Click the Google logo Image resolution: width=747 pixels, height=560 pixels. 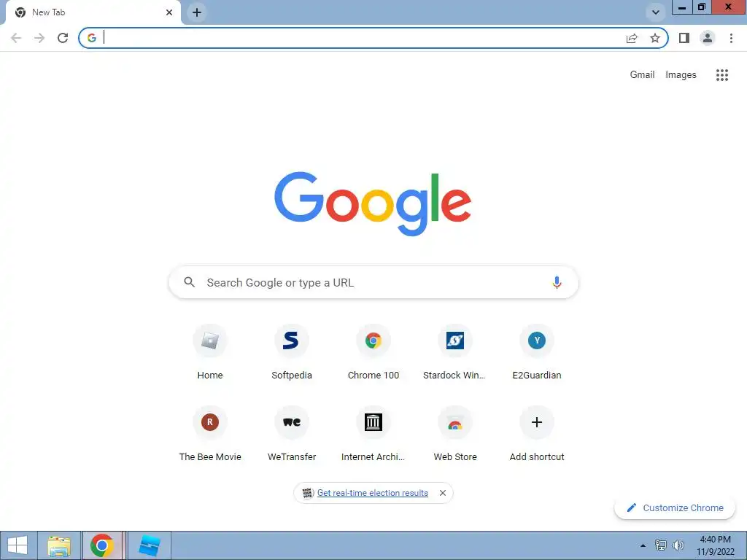point(373,204)
